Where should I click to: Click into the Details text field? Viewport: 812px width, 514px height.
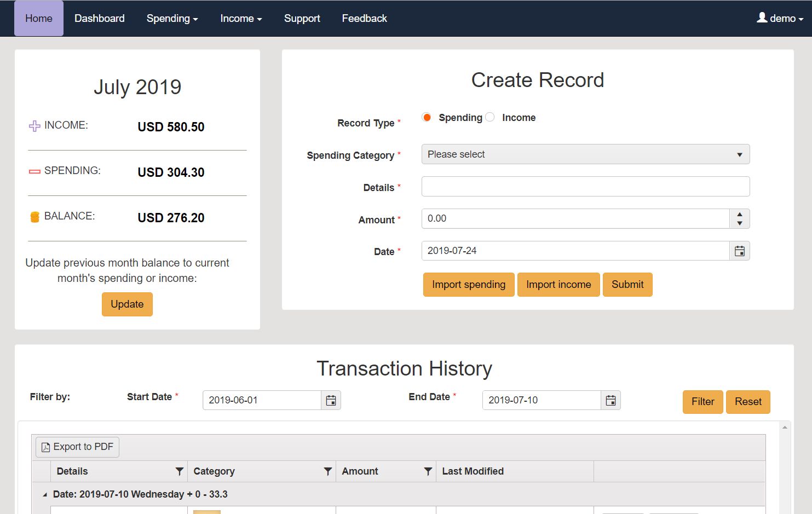click(585, 187)
